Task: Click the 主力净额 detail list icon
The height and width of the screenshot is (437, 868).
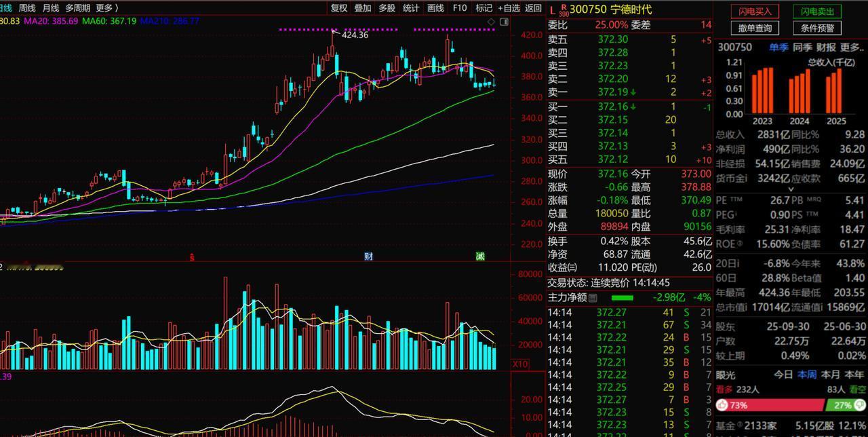Action: coord(593,298)
